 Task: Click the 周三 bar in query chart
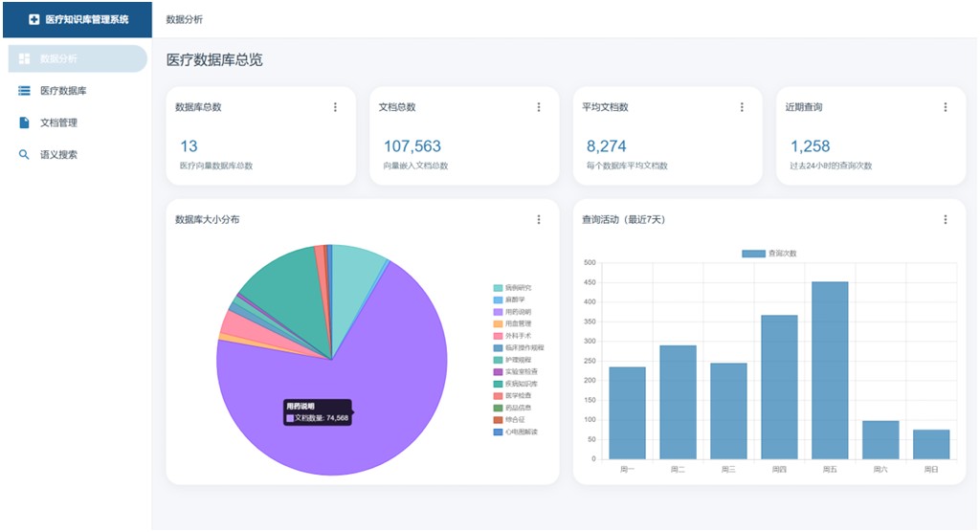pyautogui.click(x=728, y=411)
